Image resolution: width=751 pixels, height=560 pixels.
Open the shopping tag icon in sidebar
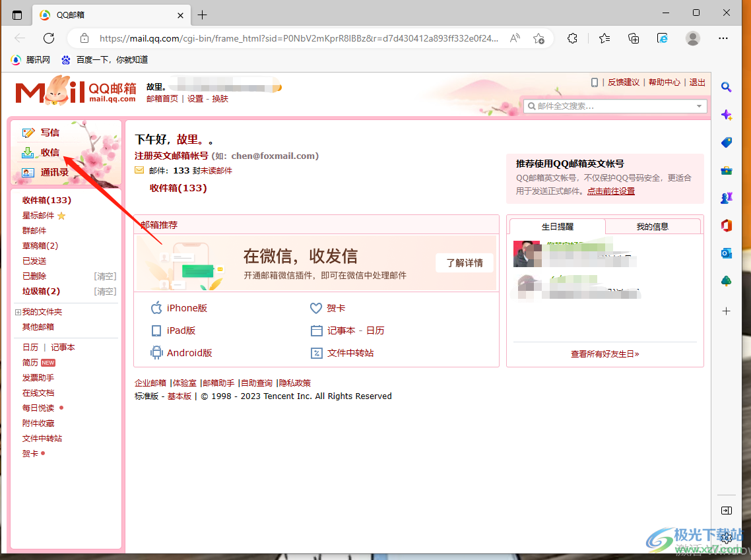[x=726, y=142]
